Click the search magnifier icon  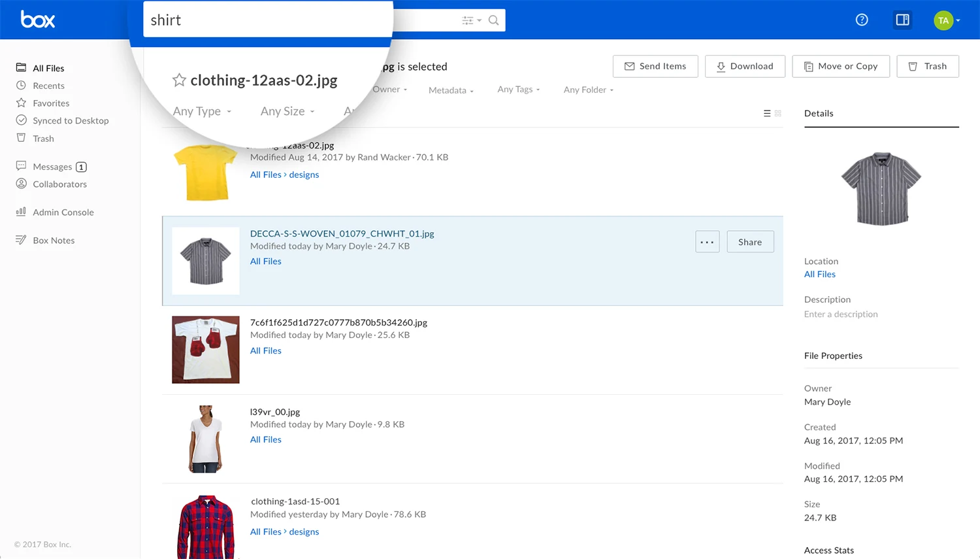pyautogui.click(x=494, y=20)
